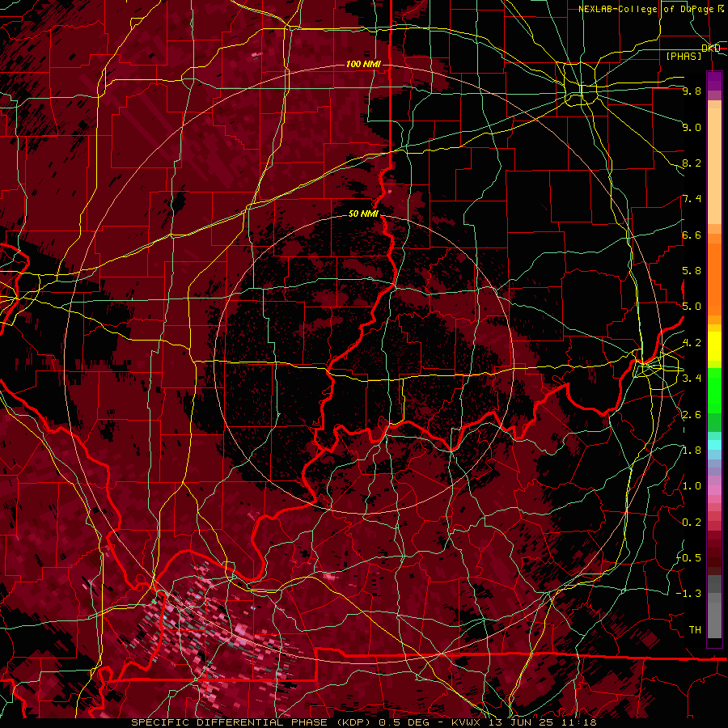Click the 2.6 scale value
Viewport: 728px width, 728px height.
click(692, 414)
